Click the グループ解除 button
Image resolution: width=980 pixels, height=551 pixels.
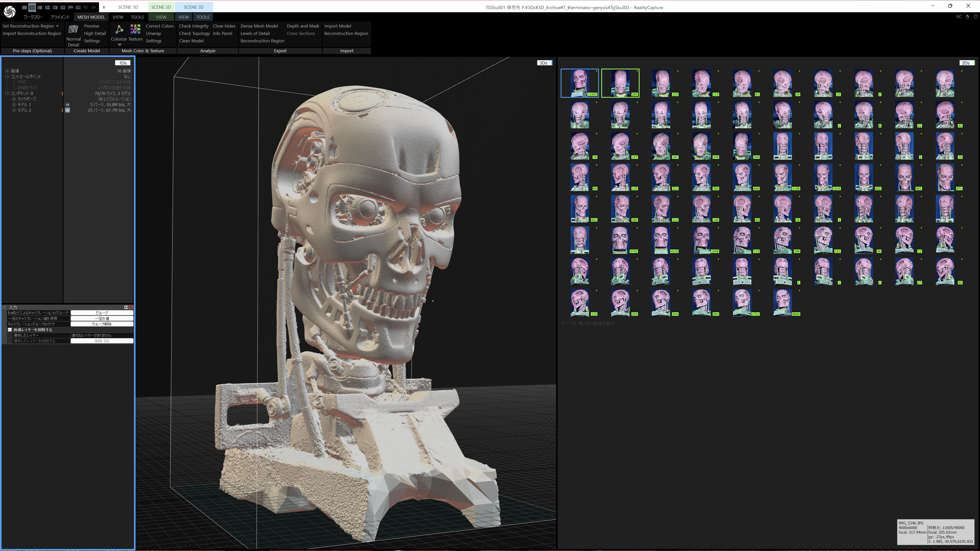pyautogui.click(x=102, y=324)
